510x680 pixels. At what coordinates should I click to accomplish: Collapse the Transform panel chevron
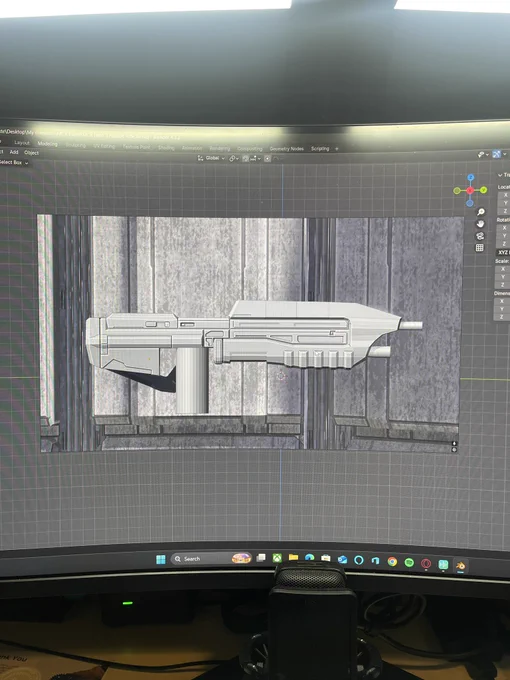pos(500,175)
